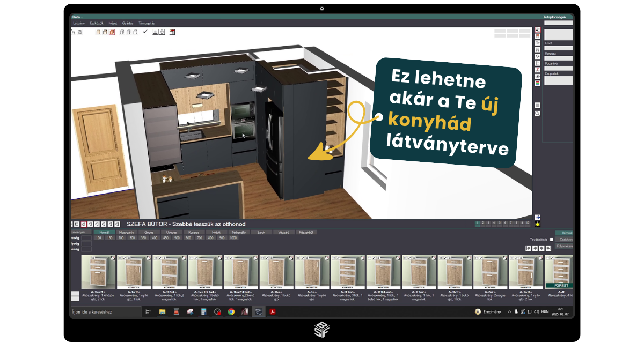The image size is (644, 342).
Task: Choose width 450 button
Action: point(166,238)
